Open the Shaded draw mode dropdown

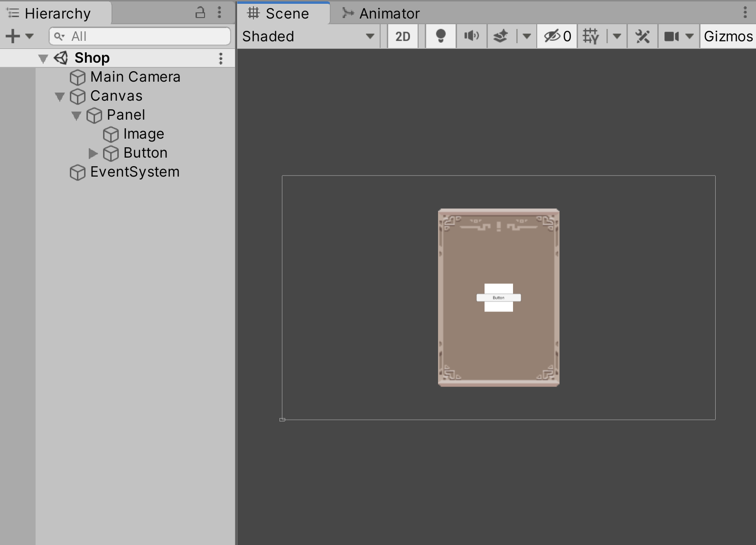point(308,36)
